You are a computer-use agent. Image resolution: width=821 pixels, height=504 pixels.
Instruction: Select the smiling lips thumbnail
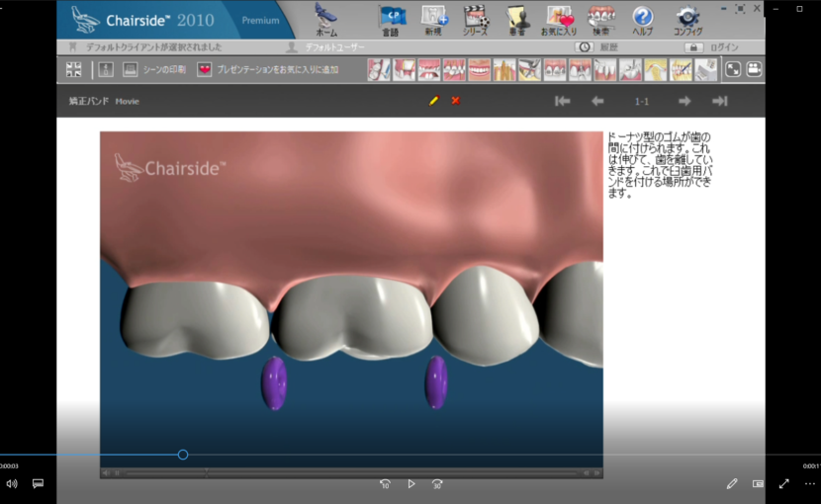[479, 69]
